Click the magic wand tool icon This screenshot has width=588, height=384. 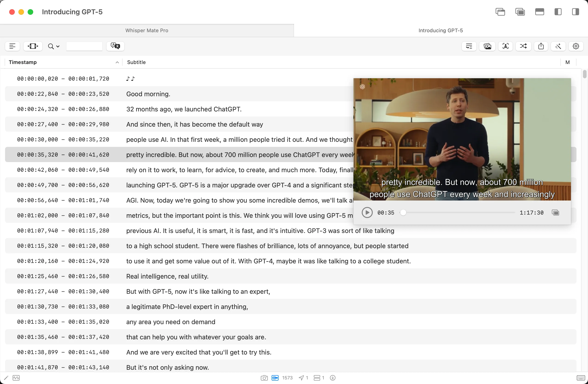coord(558,46)
